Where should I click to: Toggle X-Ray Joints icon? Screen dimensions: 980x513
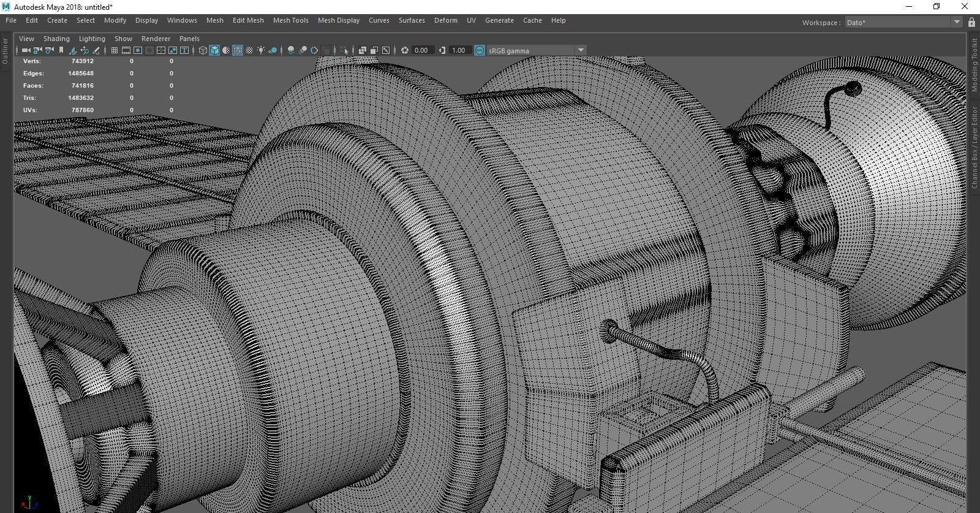(386, 50)
